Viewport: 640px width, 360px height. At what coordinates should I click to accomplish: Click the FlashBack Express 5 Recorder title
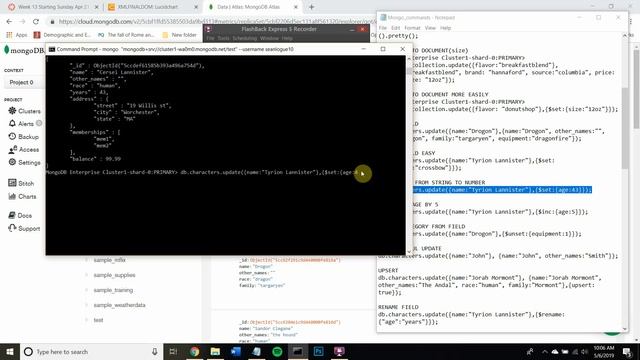[279, 29]
